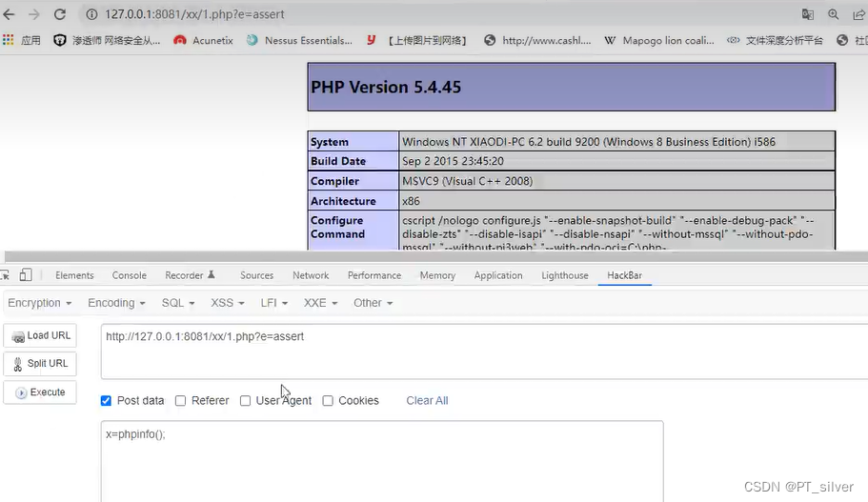
Task: Select the HackBar tab
Action: pos(624,275)
